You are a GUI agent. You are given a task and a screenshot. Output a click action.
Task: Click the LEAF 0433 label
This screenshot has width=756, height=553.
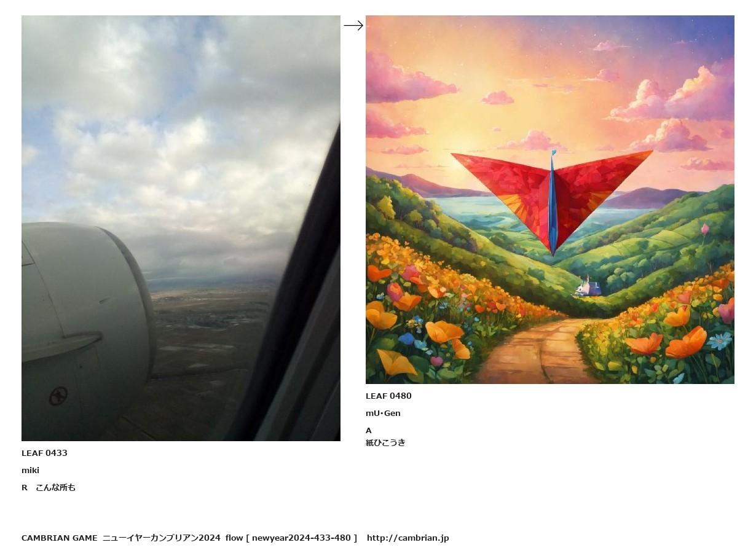pos(44,453)
